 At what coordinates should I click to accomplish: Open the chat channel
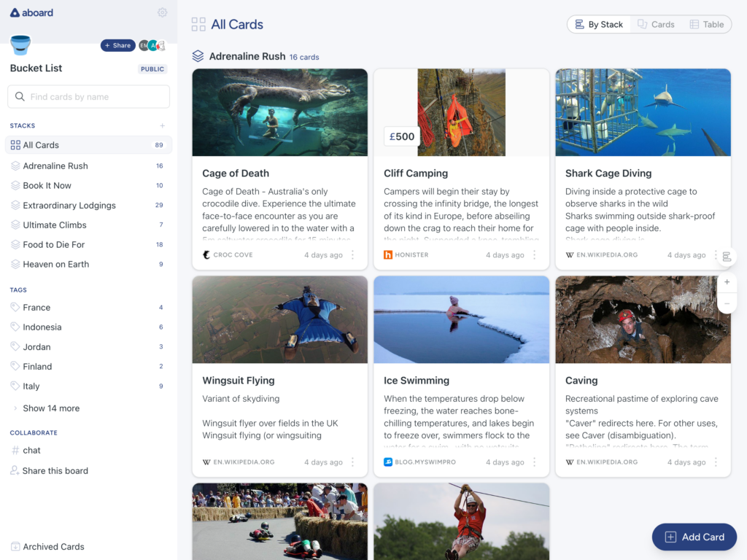click(26, 450)
